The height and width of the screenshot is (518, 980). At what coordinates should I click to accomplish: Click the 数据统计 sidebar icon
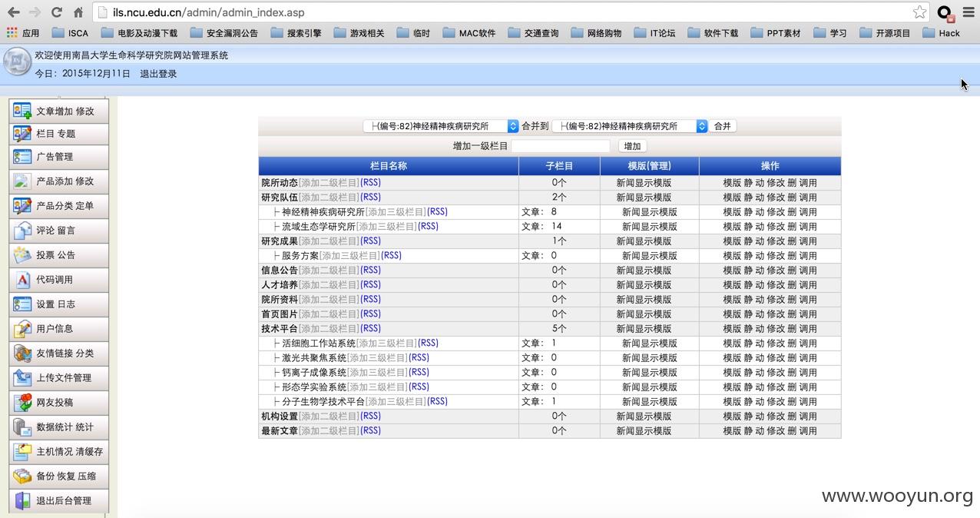22,427
